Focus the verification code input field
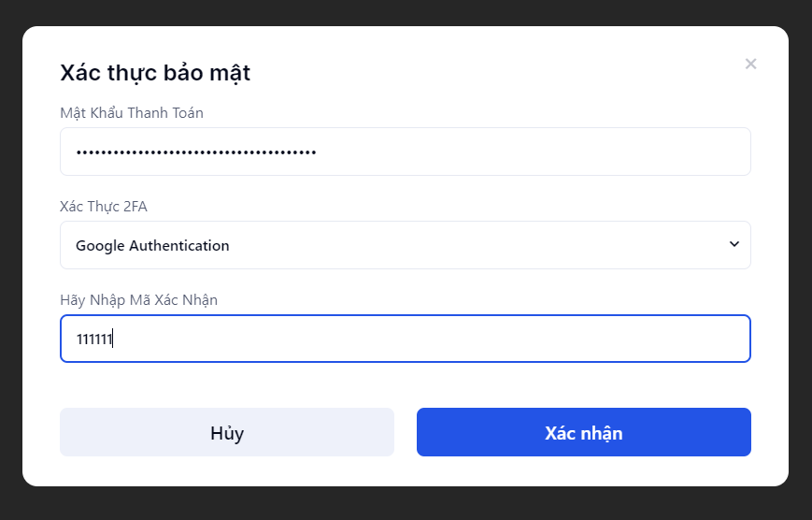This screenshot has width=812, height=520. click(x=405, y=339)
